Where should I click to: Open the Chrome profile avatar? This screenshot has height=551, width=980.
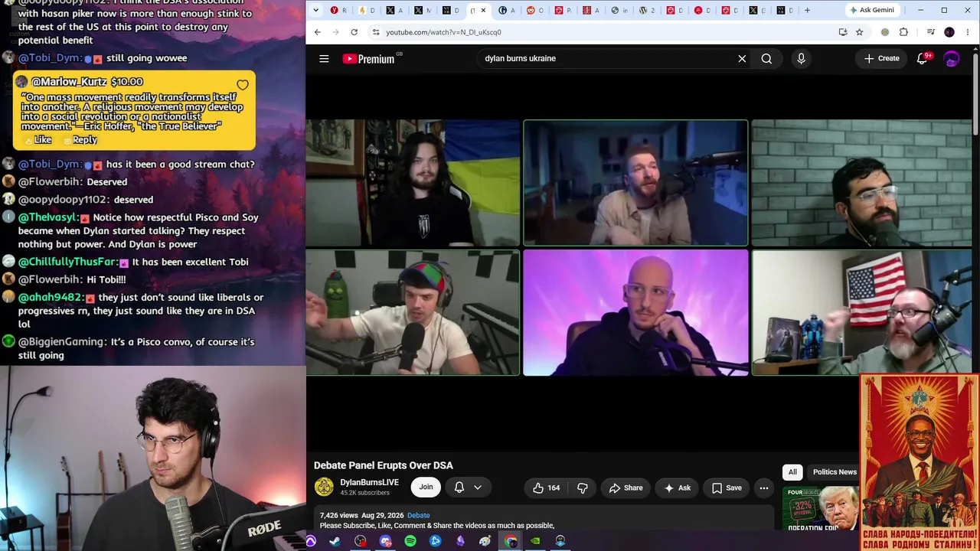click(x=949, y=32)
